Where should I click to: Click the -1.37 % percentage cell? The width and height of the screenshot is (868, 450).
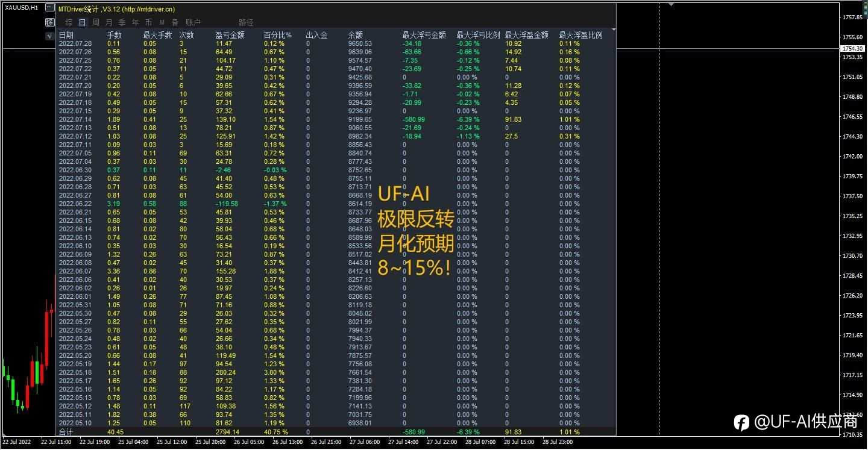click(x=275, y=204)
